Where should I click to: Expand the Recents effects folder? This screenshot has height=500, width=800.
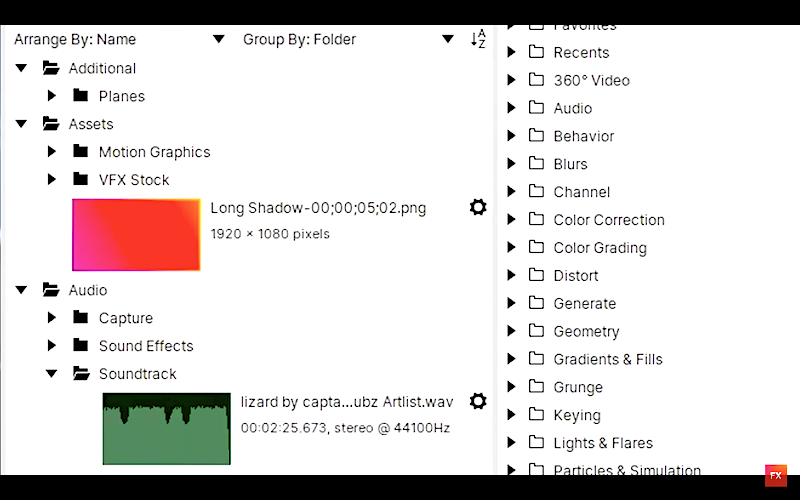pos(512,52)
